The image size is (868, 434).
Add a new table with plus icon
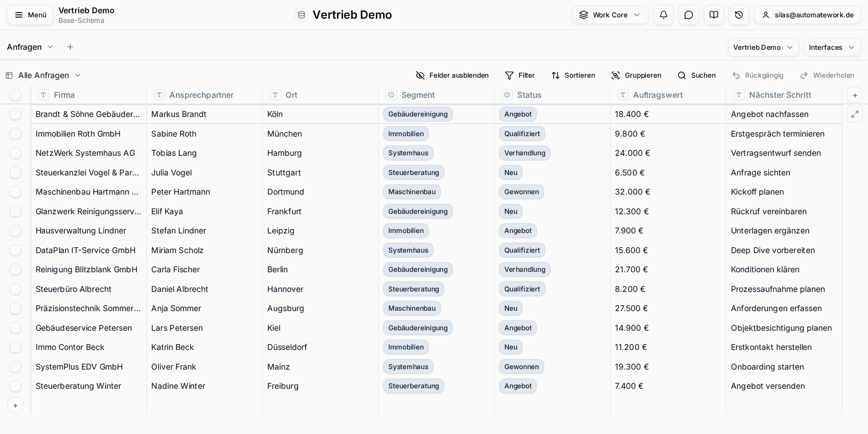70,47
